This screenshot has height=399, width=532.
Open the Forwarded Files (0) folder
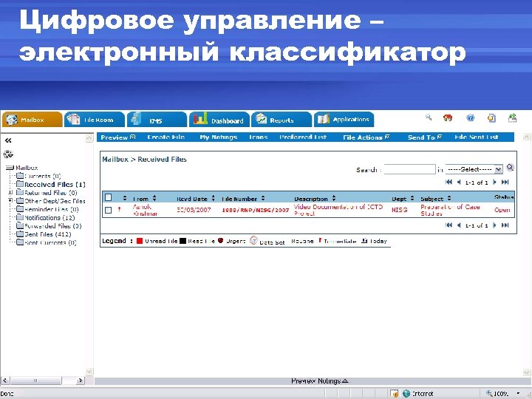click(49, 225)
